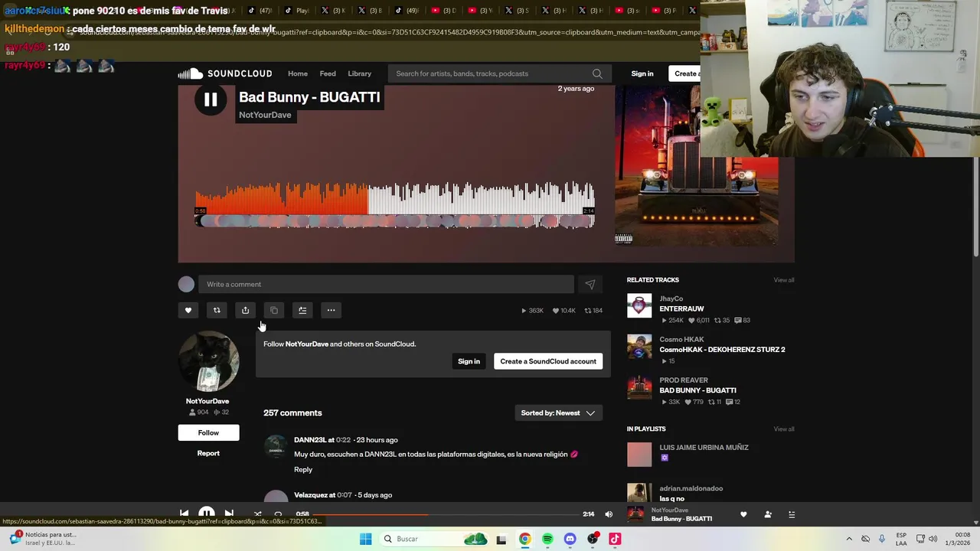Click the microphone icon in system tray
This screenshot has width=980, height=551.
882,539
